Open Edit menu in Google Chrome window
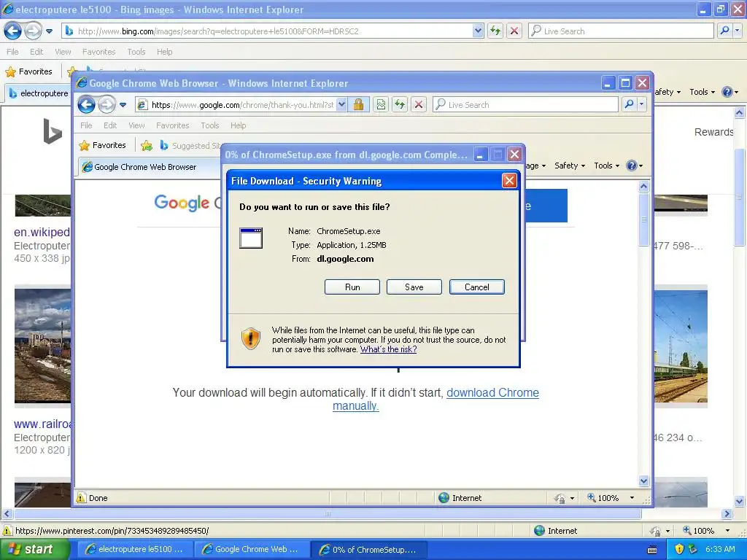Viewport: 747px width, 560px height. (110, 125)
